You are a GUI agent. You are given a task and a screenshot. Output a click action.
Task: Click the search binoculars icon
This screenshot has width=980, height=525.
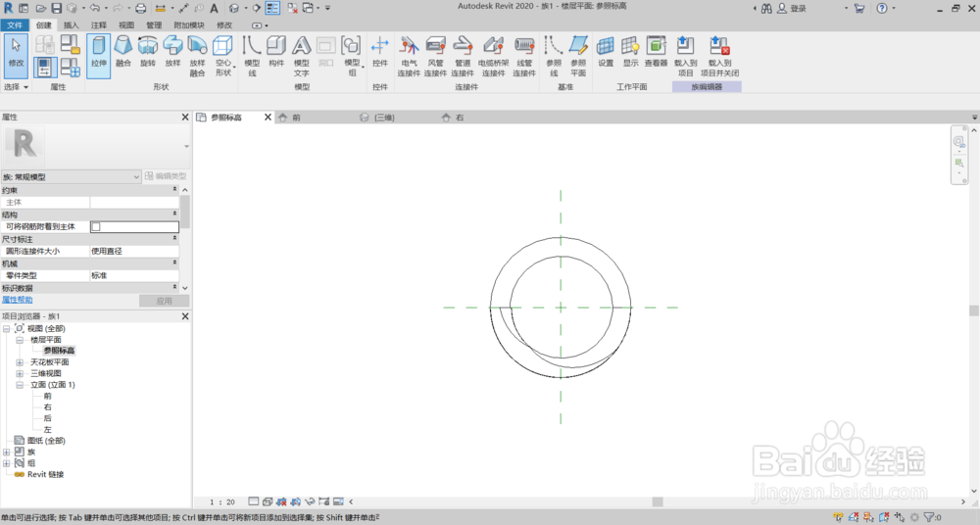click(x=766, y=8)
